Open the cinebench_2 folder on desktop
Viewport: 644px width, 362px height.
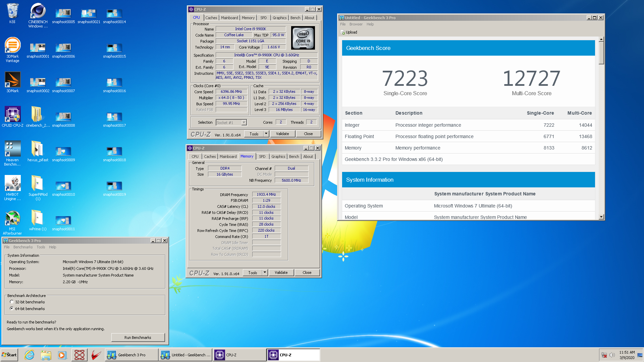click(x=38, y=117)
